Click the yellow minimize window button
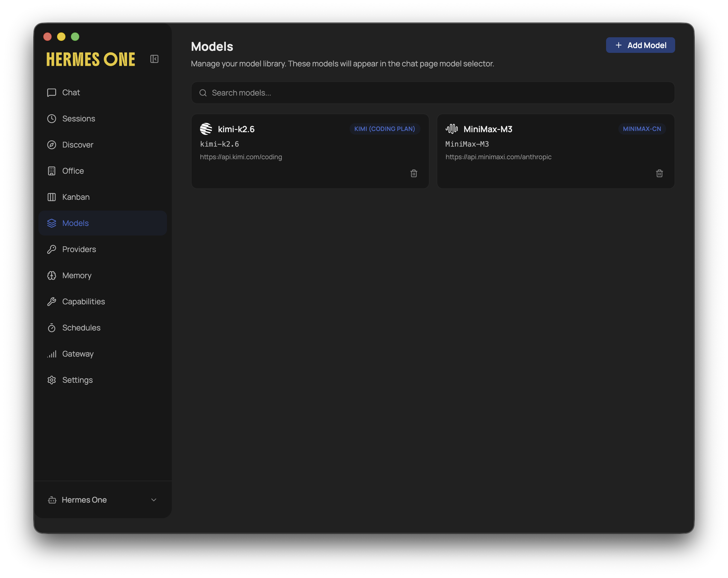Screen dimensions: 728x578 point(61,36)
